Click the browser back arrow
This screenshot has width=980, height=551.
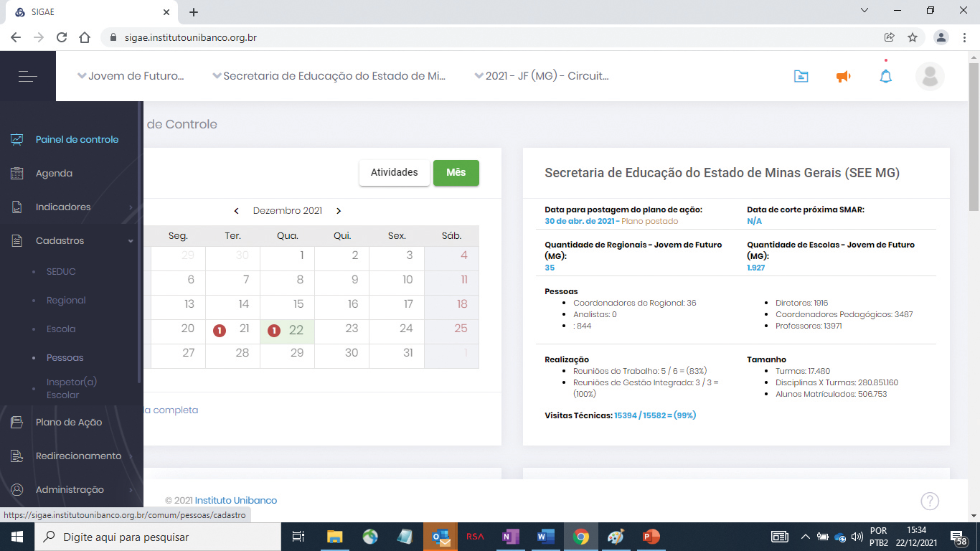coord(16,37)
